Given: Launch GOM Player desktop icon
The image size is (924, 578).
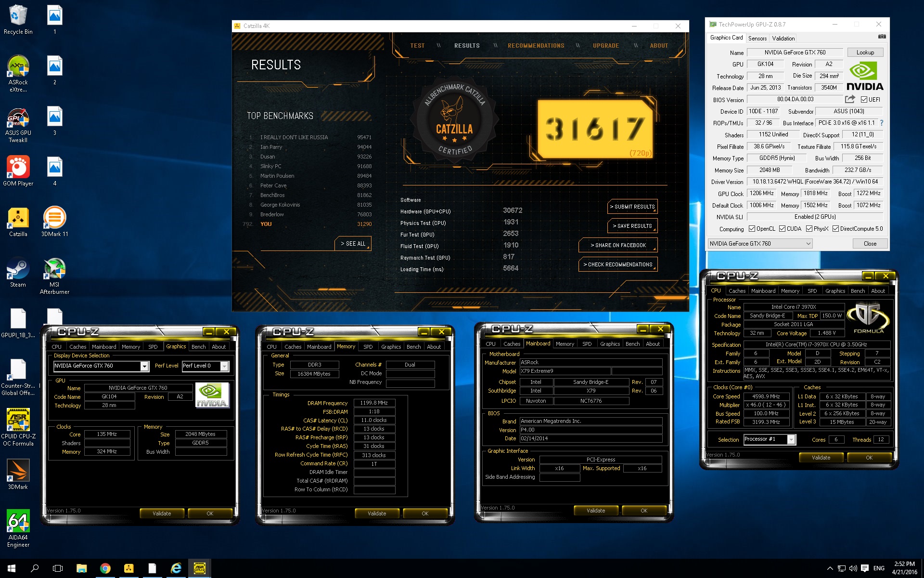Looking at the screenshot, I should click(18, 171).
